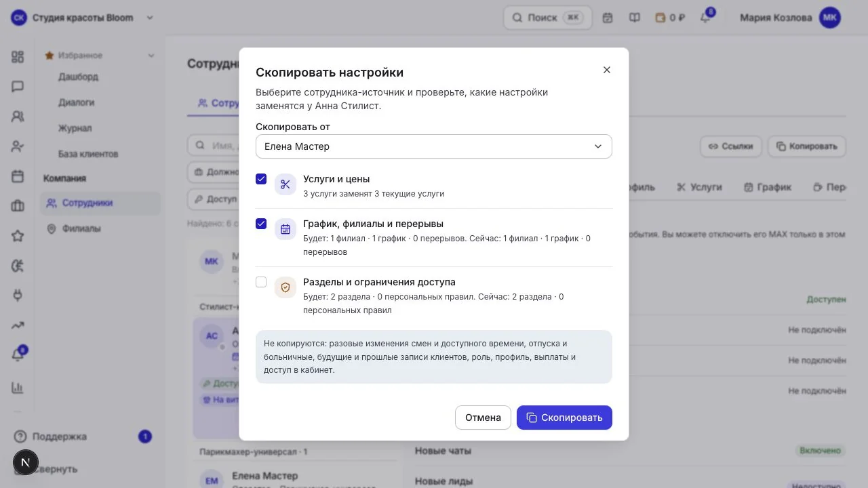Switch to the График tab
This screenshot has width=868, height=488.
point(768,187)
